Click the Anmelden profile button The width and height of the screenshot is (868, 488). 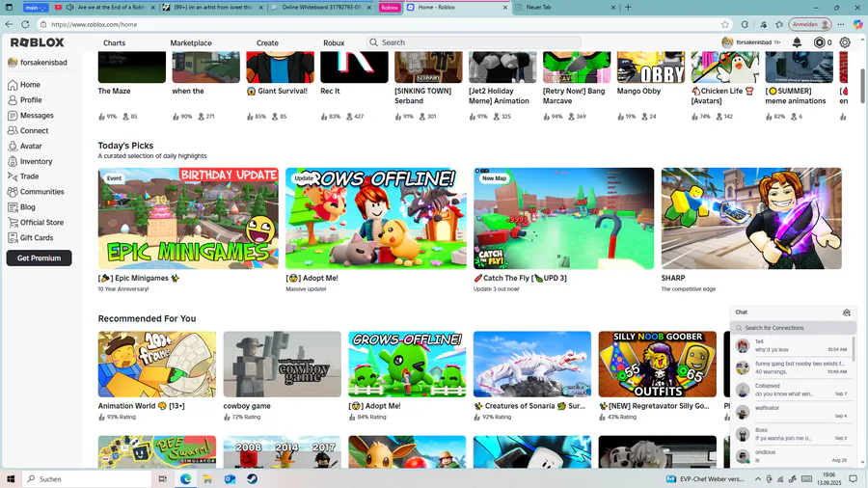[x=810, y=24]
